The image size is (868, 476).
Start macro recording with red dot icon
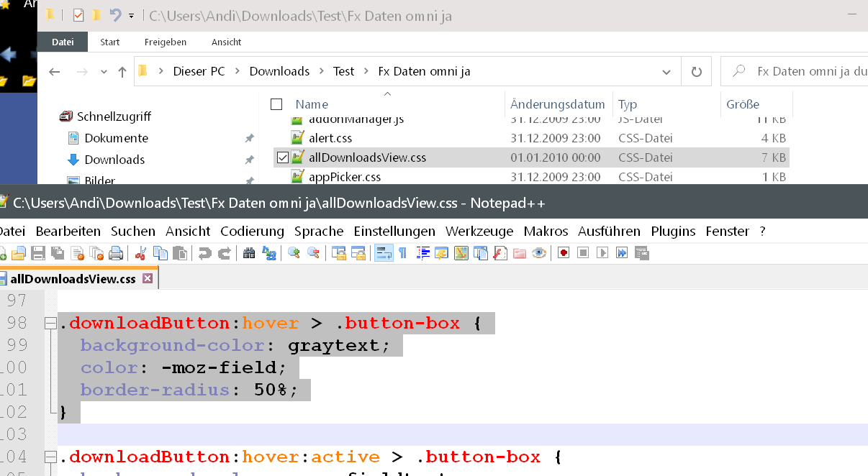point(564,253)
